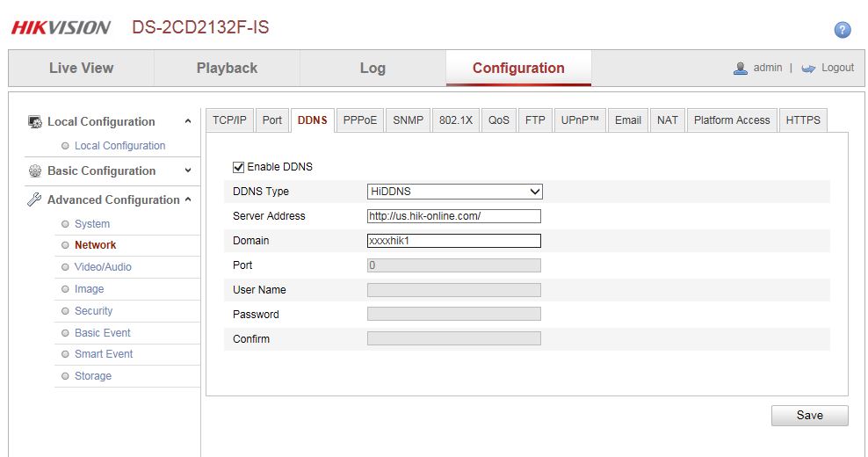Uncheck the Enable DDNS checkbox
The image size is (868, 457).
[x=238, y=167]
